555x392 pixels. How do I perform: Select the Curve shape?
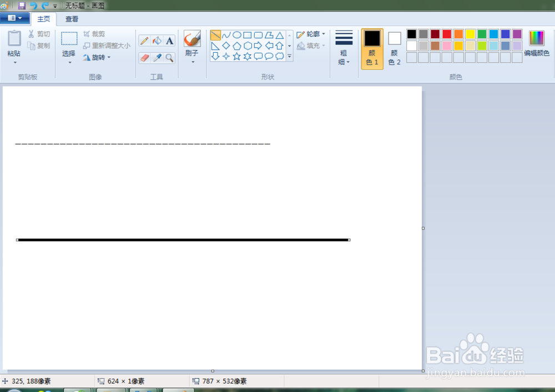226,35
